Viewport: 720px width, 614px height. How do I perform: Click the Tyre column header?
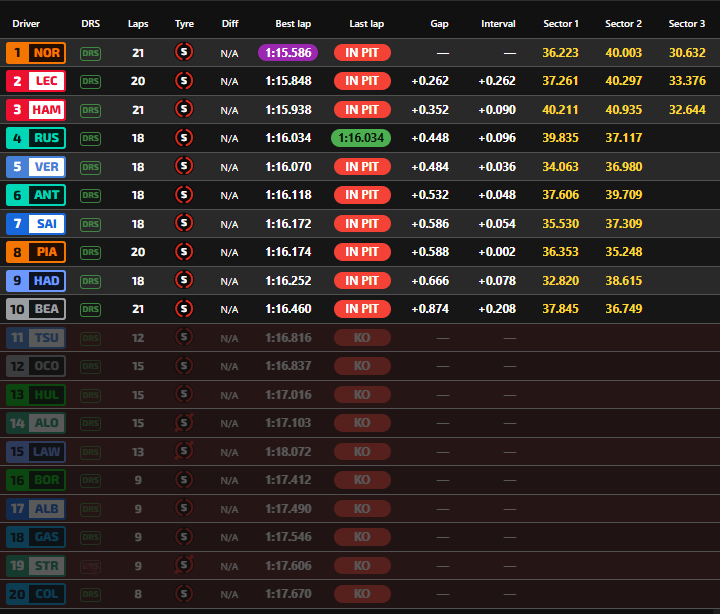pos(184,23)
